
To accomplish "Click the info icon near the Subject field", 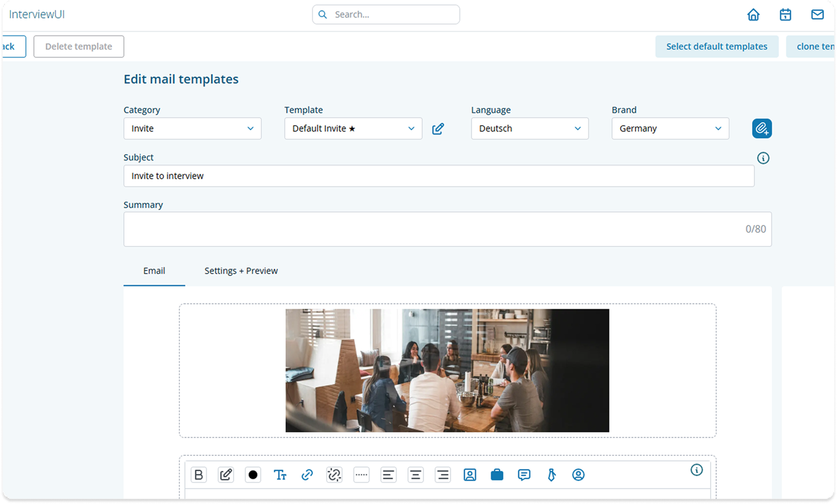I will [763, 158].
